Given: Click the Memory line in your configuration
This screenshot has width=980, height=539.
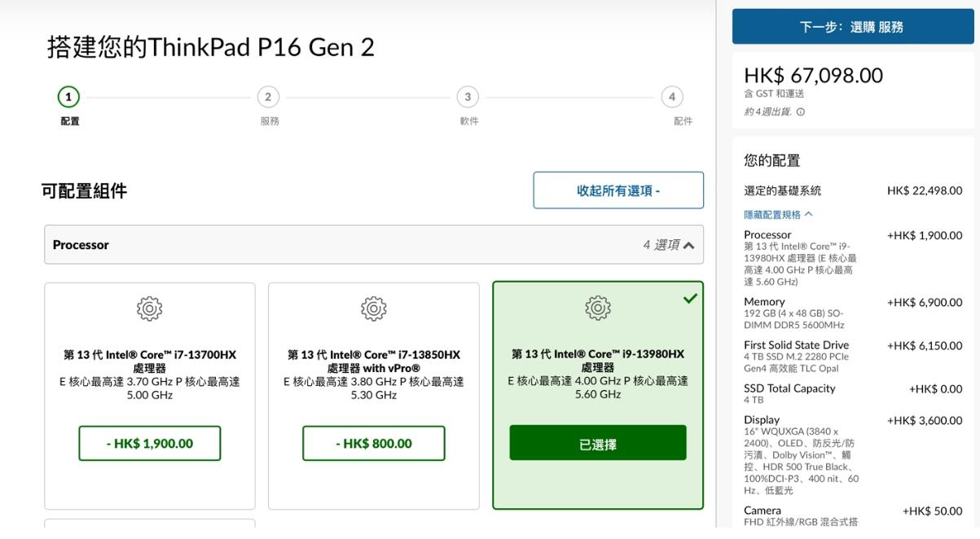Looking at the screenshot, I should point(764,302).
